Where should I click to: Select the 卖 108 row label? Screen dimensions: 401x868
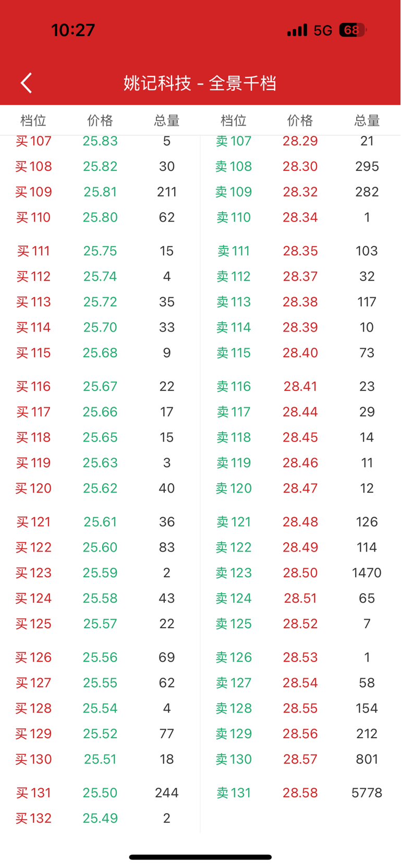(x=234, y=166)
